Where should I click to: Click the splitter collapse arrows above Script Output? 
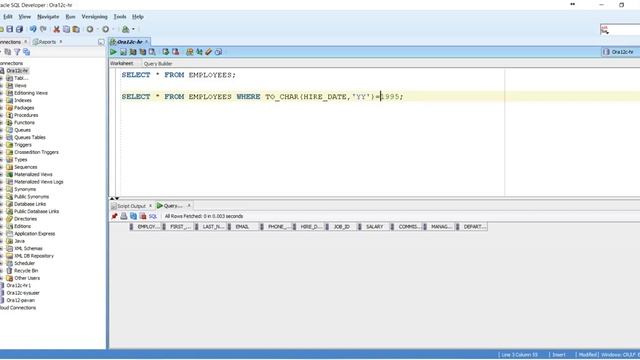point(114,198)
